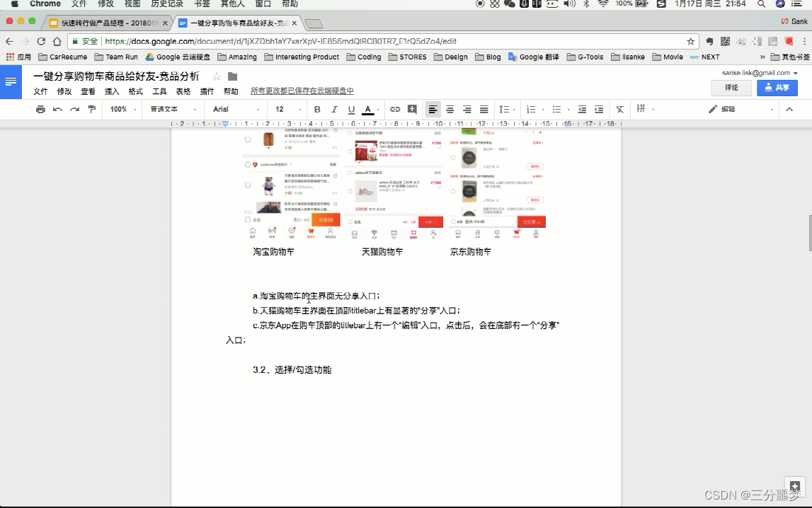Open the 工具 menu in Docs
The image size is (812, 508).
pyautogui.click(x=159, y=91)
